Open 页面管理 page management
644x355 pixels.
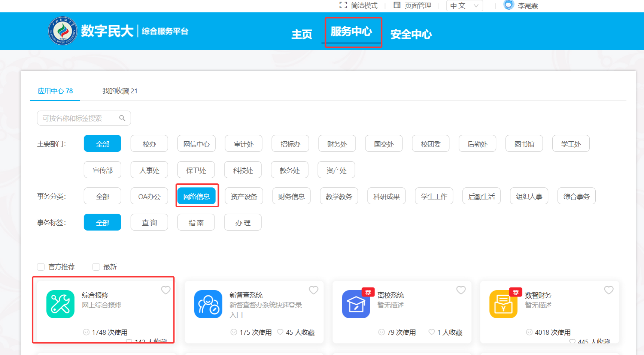tap(412, 6)
